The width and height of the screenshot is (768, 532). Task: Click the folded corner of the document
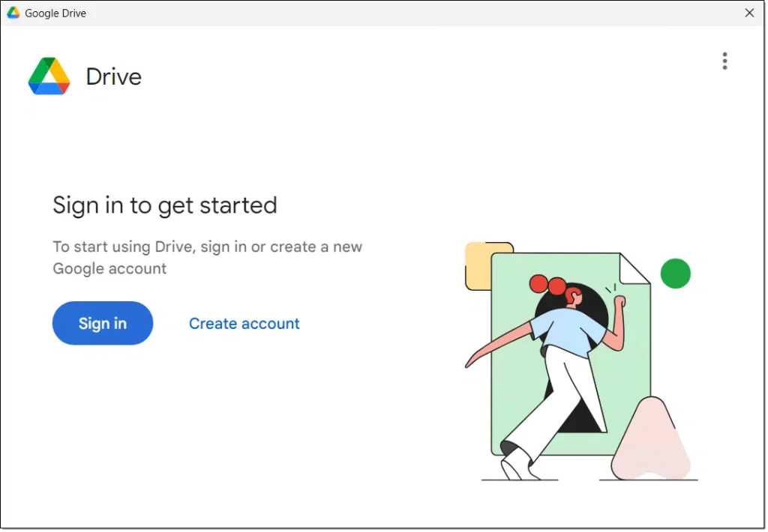pos(636,268)
